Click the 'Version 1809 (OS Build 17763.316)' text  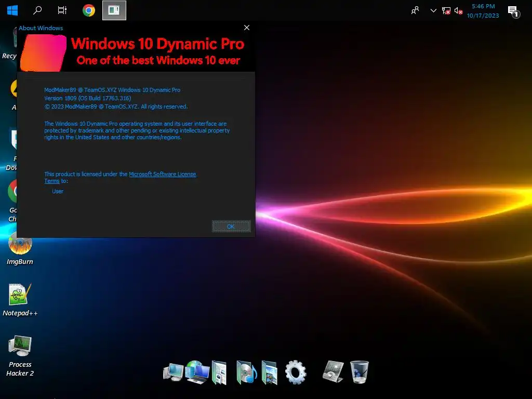(x=87, y=98)
